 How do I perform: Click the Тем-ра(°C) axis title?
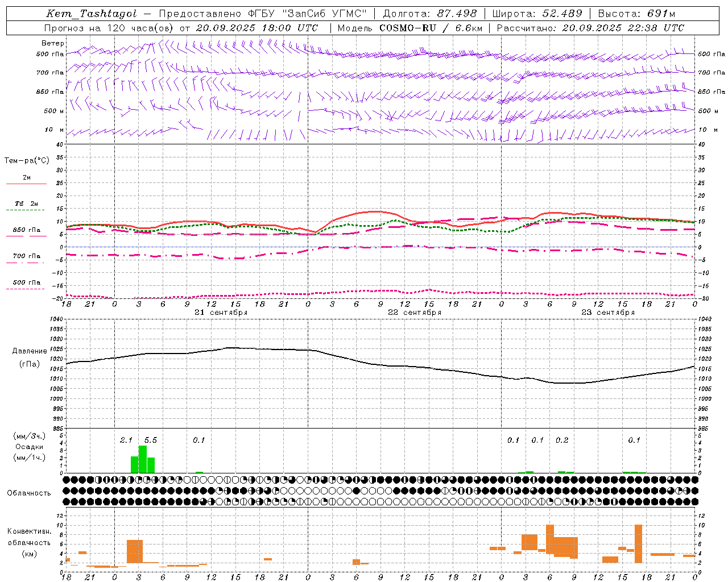tap(27, 161)
